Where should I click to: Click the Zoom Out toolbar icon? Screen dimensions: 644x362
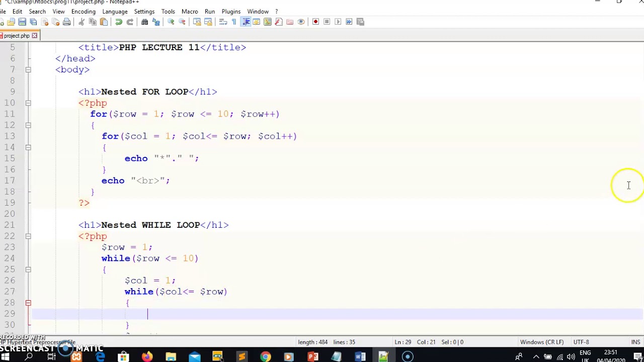tap(182, 22)
